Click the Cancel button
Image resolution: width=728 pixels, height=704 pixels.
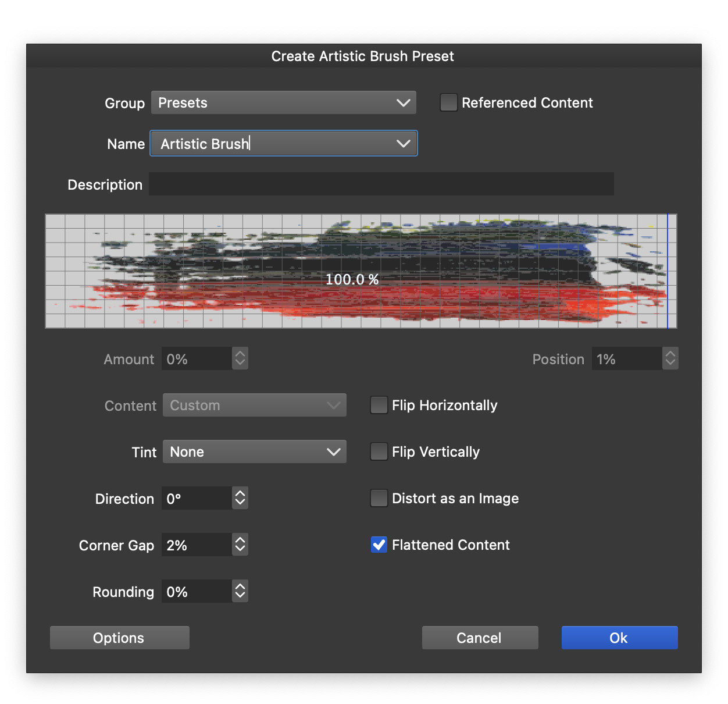tap(480, 638)
